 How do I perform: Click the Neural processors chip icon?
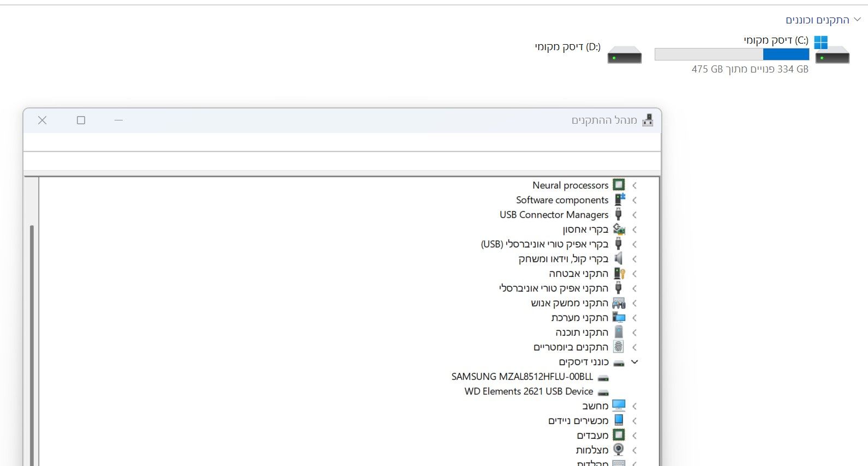(619, 185)
